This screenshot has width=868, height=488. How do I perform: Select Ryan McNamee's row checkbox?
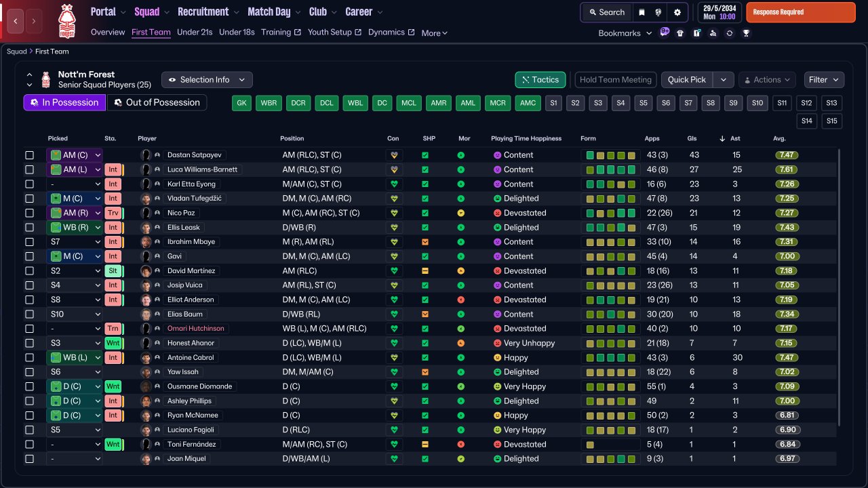coord(29,415)
